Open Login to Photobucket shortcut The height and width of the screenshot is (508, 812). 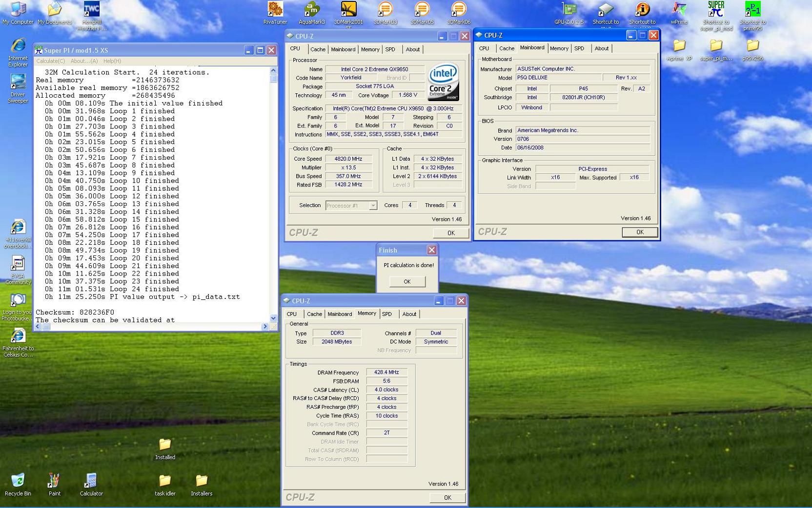pyautogui.click(x=18, y=307)
